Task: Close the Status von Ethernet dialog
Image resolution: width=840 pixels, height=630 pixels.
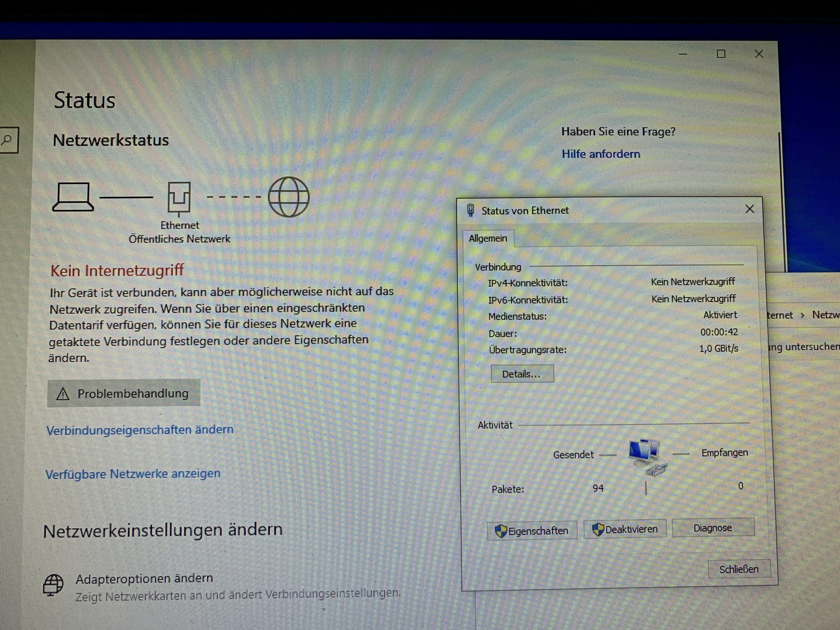Action: coord(749,209)
